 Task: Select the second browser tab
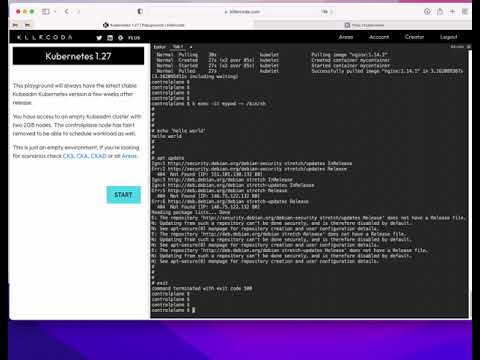point(363,25)
